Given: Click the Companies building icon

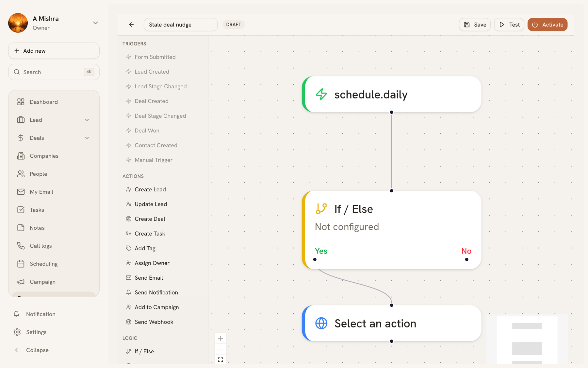Looking at the screenshot, I should [21, 156].
